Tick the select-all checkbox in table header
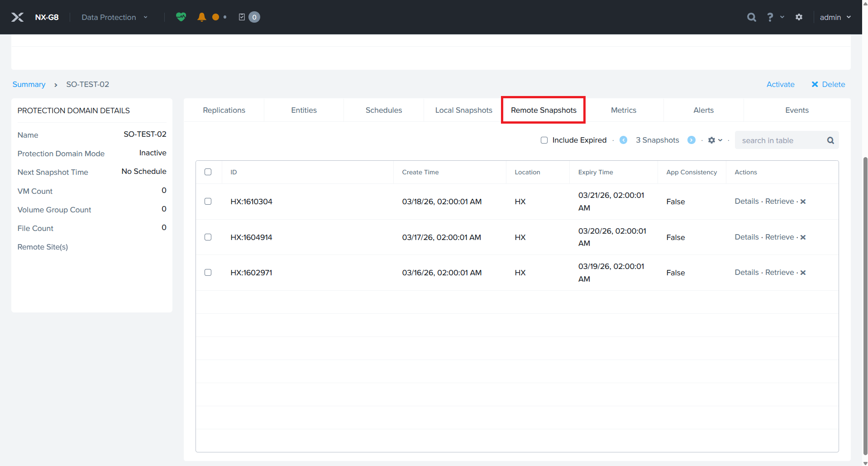This screenshot has width=868, height=466. pyautogui.click(x=208, y=172)
